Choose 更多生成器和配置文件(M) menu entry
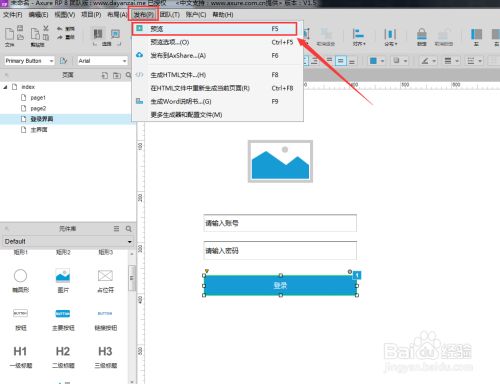This screenshot has width=500, height=384. pyautogui.click(x=218, y=115)
